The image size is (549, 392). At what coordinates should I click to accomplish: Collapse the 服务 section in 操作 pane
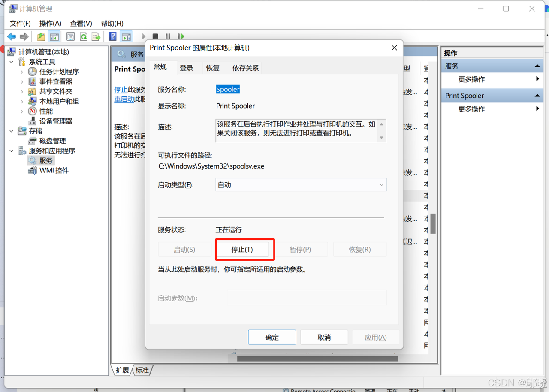(x=537, y=66)
